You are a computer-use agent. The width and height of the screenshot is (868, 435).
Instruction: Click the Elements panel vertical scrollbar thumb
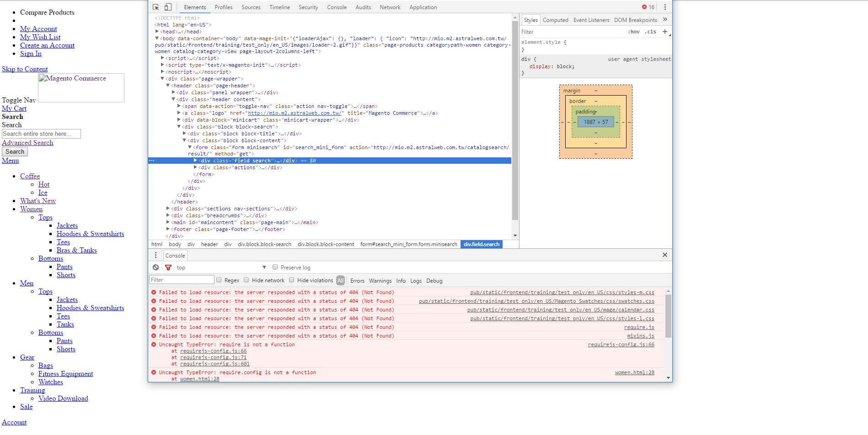tap(515, 120)
